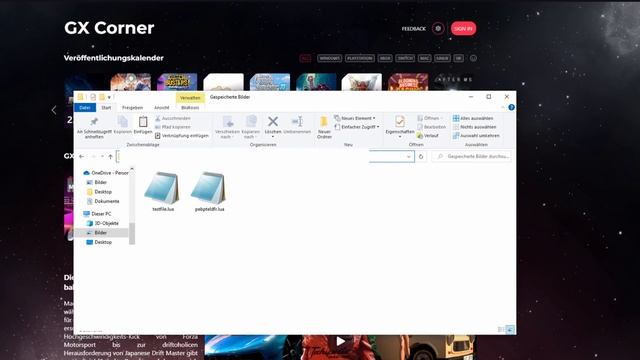Viewport: 640px width, 360px height.
Task: Switch to the Freigeben ribbon tab
Action: [x=133, y=107]
